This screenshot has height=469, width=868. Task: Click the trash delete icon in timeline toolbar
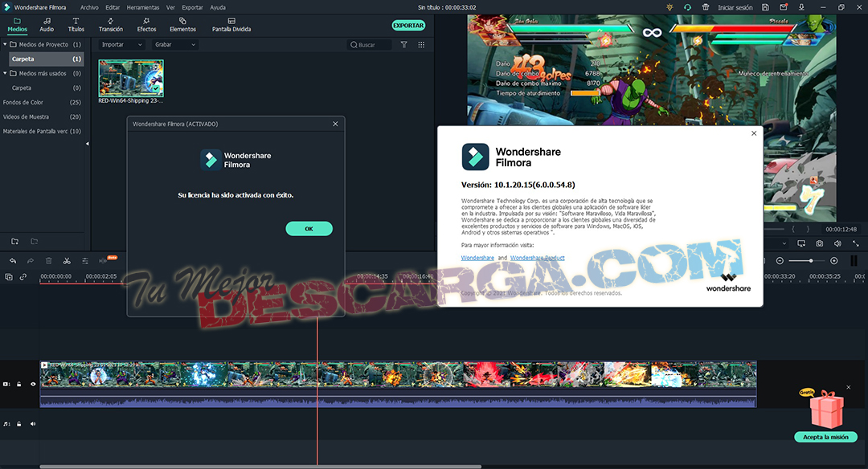(x=49, y=260)
